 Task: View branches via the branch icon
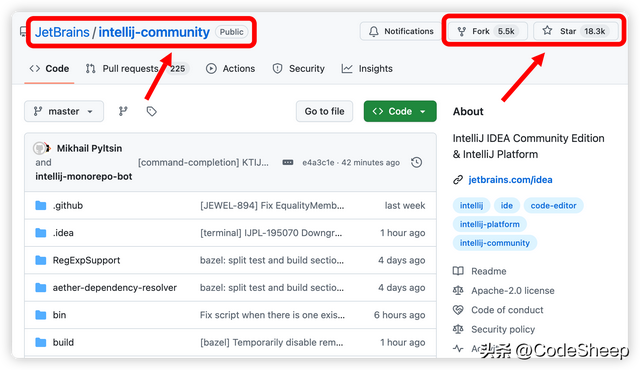[x=123, y=111]
